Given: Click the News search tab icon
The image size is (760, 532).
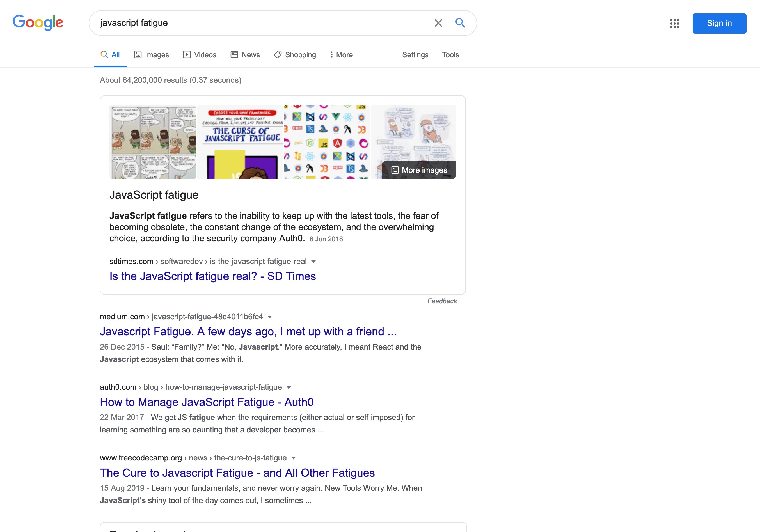Looking at the screenshot, I should (233, 54).
